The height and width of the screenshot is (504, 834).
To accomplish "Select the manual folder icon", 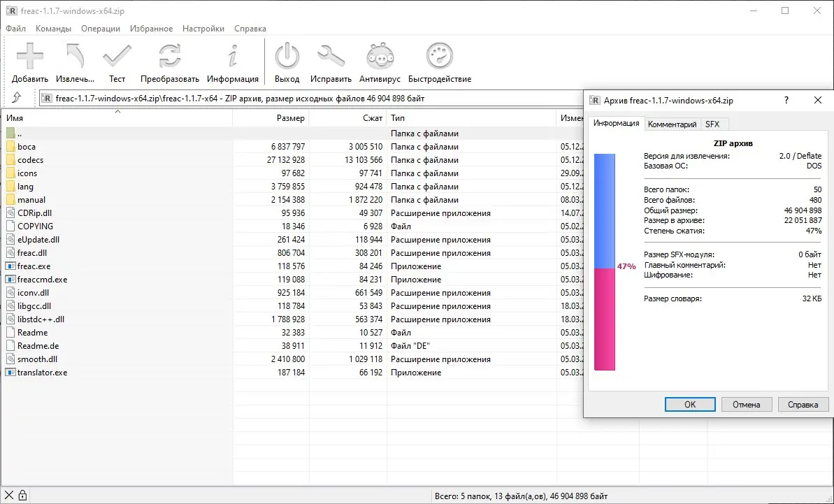I will click(x=10, y=200).
